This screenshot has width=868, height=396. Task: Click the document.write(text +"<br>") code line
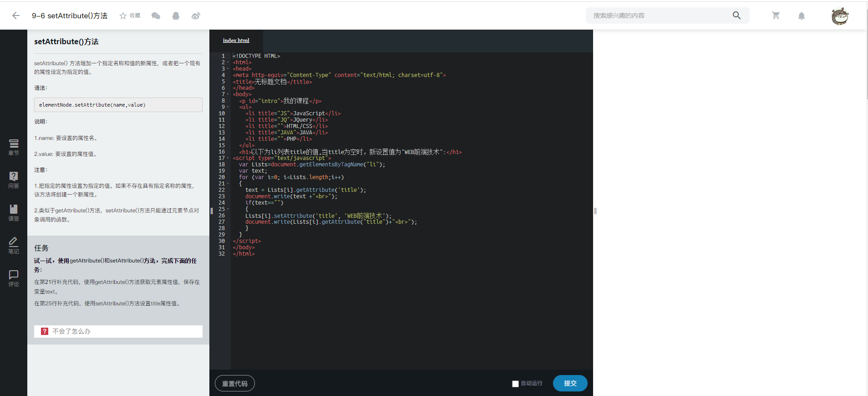tap(292, 196)
